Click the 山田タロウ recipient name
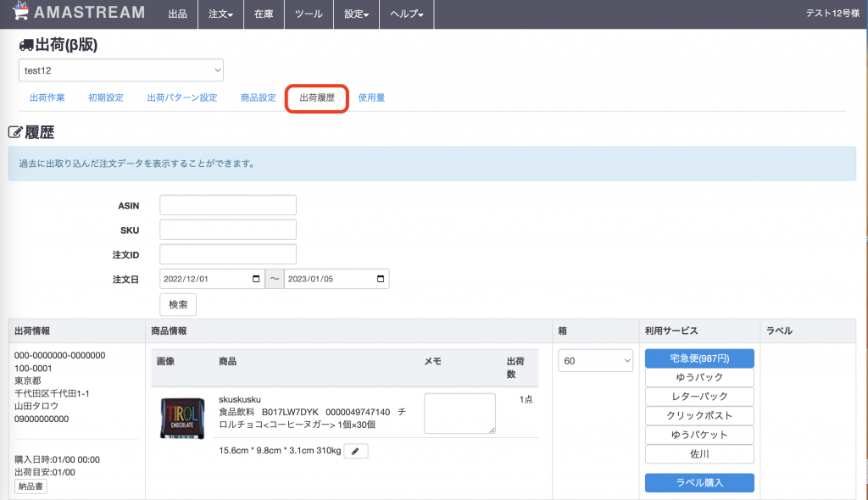Screen dimensions: 868x500 pyautogui.click(x=36, y=407)
